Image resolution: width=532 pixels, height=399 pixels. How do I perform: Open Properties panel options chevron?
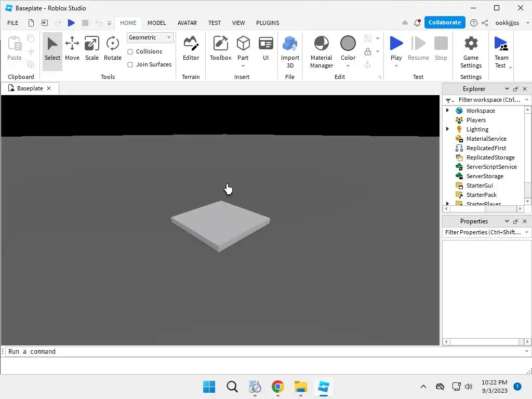click(x=507, y=221)
